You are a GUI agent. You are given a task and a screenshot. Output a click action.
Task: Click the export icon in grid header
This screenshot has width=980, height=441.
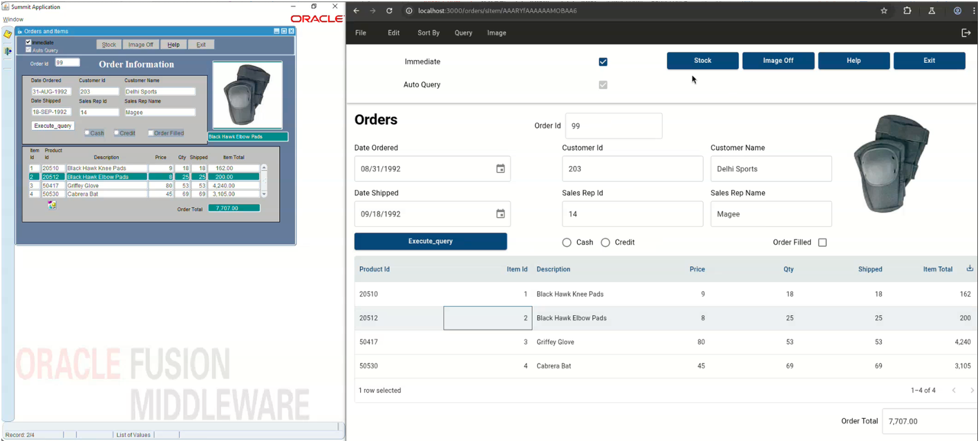click(970, 269)
